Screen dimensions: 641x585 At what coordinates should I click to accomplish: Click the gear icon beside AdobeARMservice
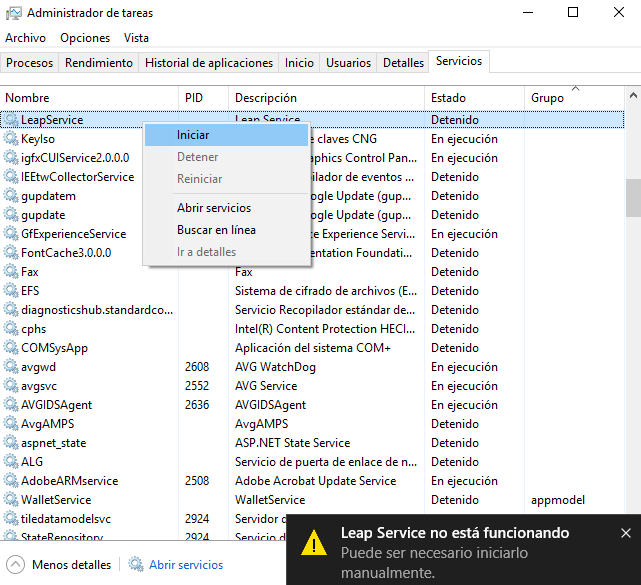(11, 481)
